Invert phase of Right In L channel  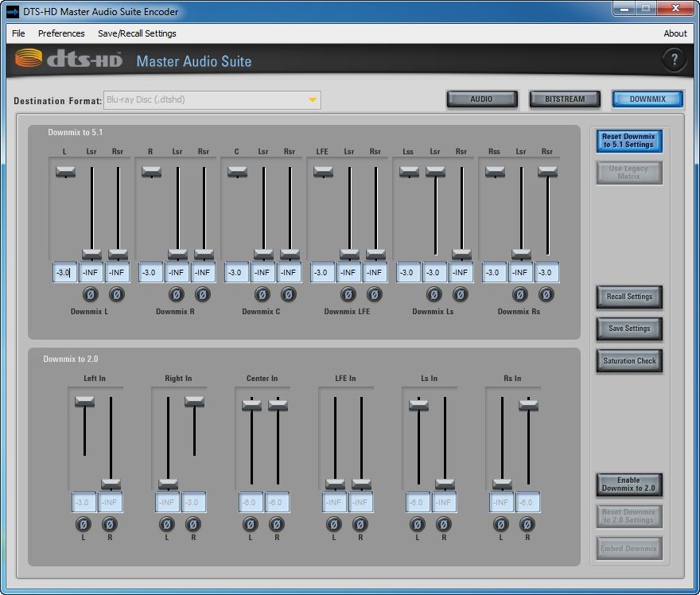coord(167,524)
